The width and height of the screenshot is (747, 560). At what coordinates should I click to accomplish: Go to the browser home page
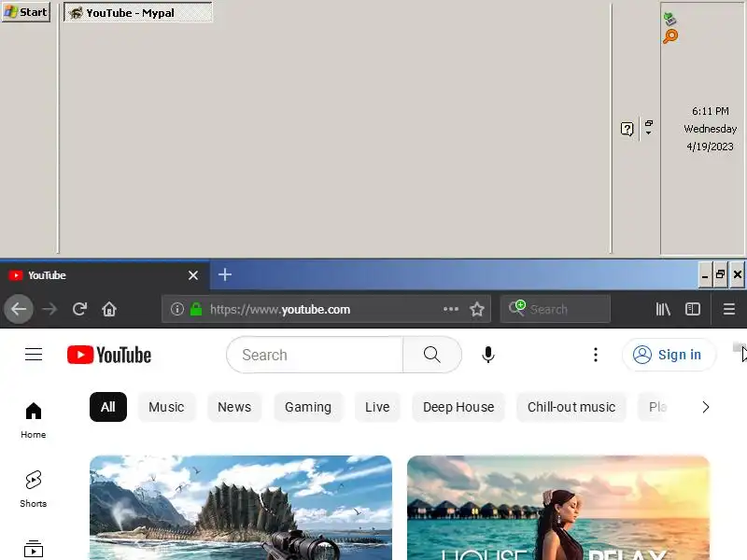[109, 310]
